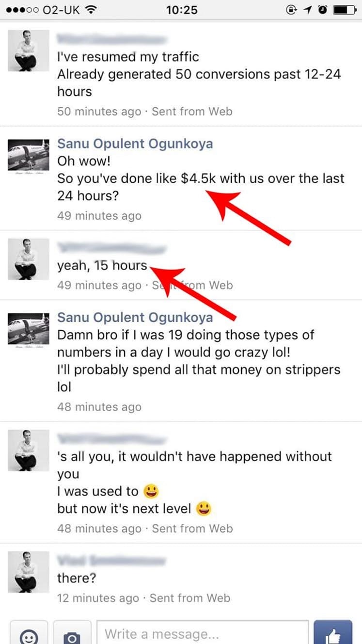Tap the rotation lock status icon
This screenshot has height=644, width=362.
point(291,9)
